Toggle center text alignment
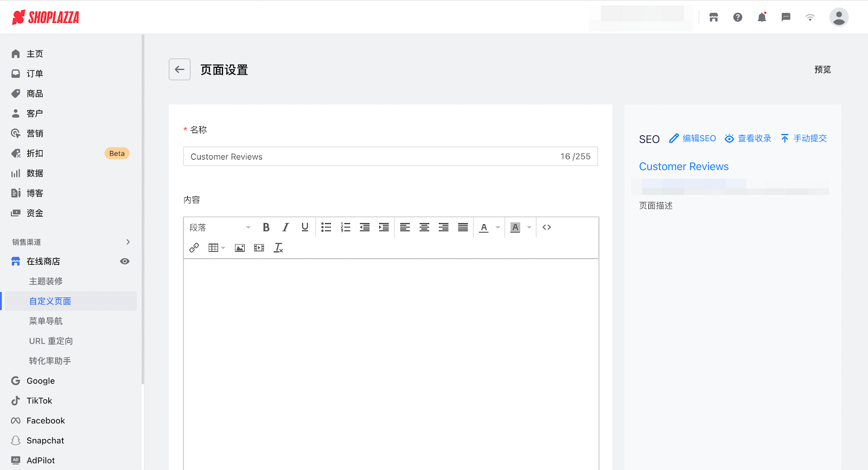The image size is (868, 470). coord(424,227)
